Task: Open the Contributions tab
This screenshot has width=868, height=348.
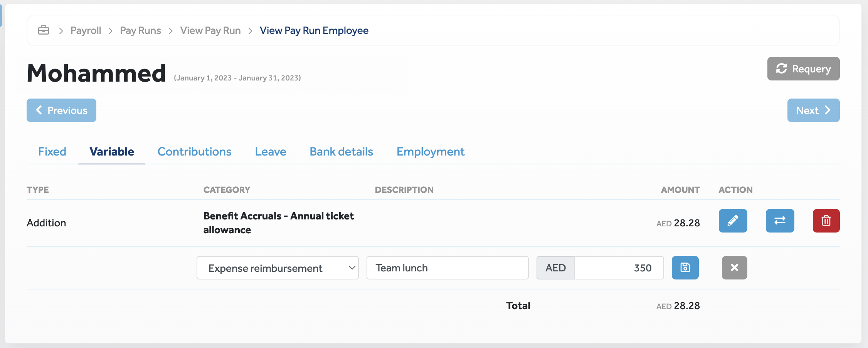Action: coord(194,151)
